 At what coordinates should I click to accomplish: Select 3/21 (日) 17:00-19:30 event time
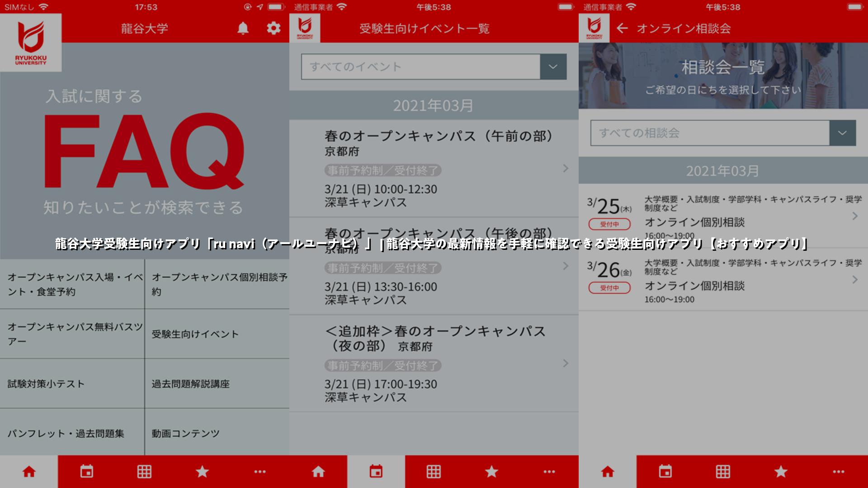coord(381,384)
